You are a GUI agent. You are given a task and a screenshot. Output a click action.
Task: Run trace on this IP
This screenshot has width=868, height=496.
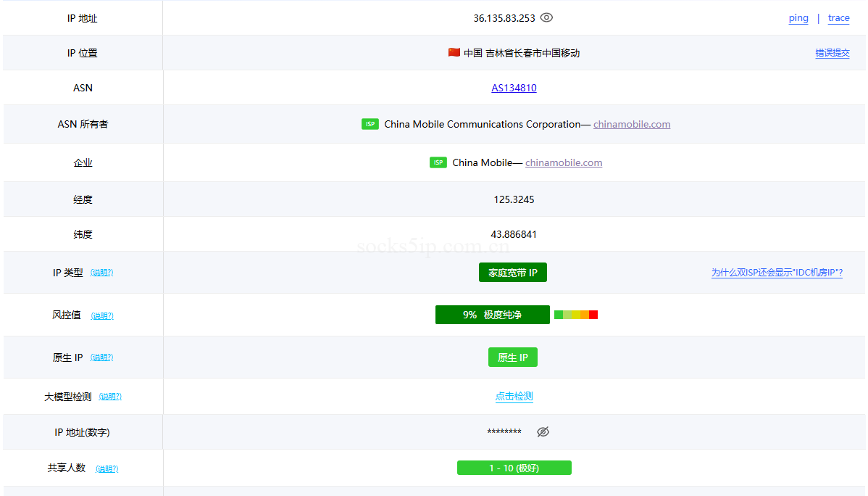(839, 17)
